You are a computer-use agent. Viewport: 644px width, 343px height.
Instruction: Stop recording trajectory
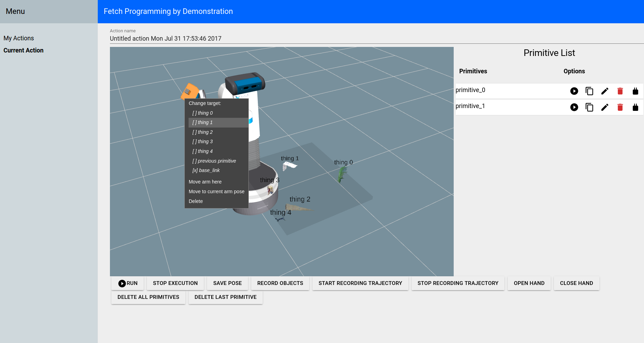(458, 283)
